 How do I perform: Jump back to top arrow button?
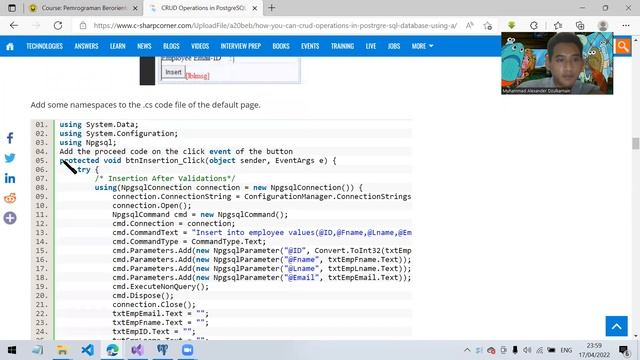(x=616, y=326)
